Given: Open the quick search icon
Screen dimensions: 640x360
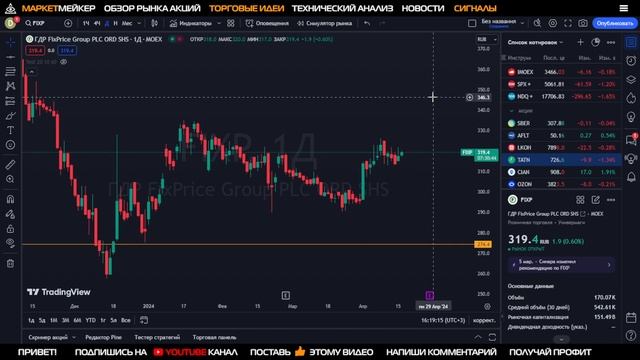Looking at the screenshot, I should (x=537, y=23).
